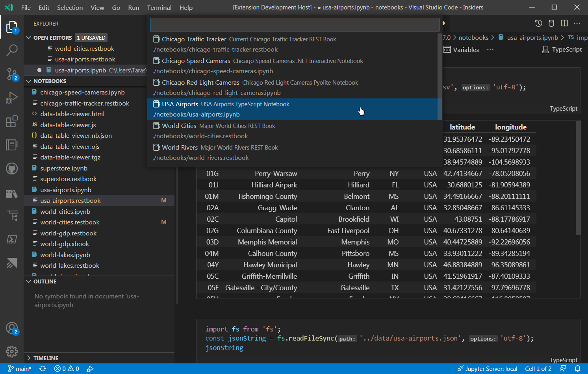588x374 pixels.
Task: Expand the Timeline section
Action: coord(28,358)
